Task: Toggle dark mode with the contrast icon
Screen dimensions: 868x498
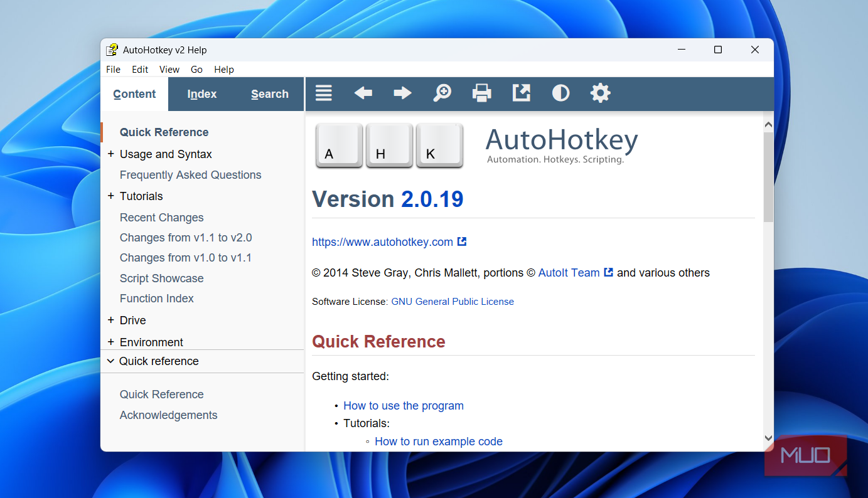Action: pos(560,93)
